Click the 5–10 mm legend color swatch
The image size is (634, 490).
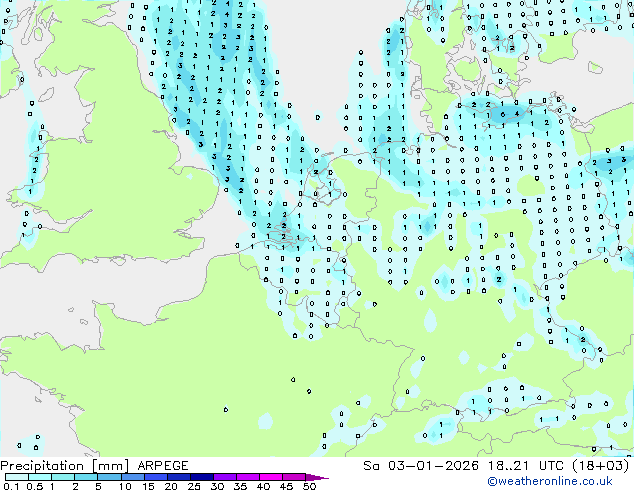coord(109,477)
